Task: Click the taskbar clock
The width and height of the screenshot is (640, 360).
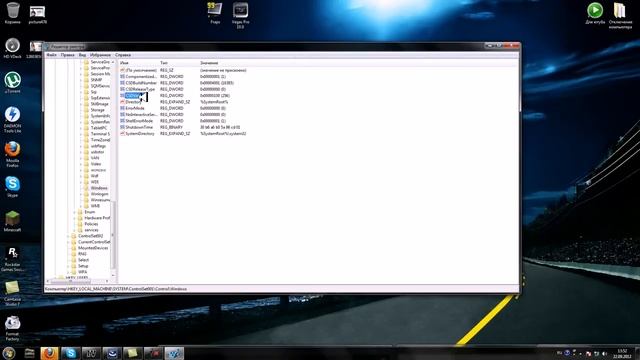Action: coord(622,353)
